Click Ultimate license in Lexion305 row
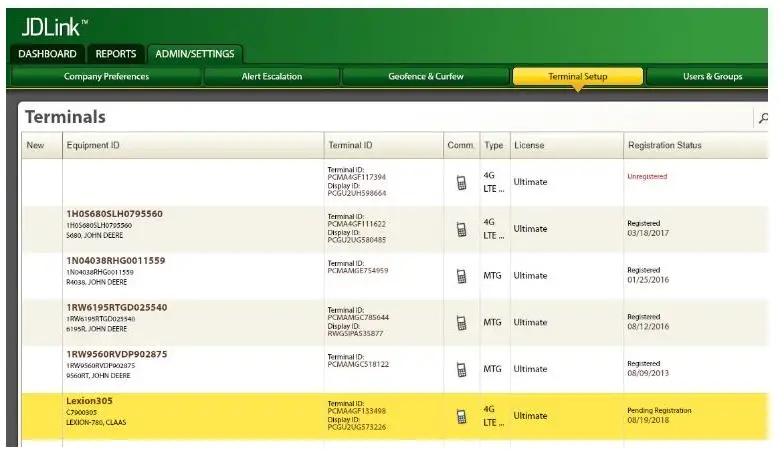This screenshot has height=457, width=781. pyautogui.click(x=530, y=416)
